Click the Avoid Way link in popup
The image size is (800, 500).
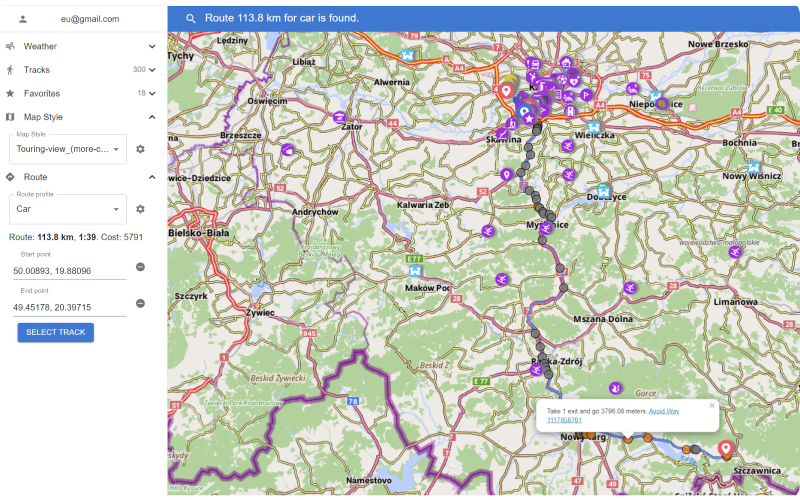point(663,411)
